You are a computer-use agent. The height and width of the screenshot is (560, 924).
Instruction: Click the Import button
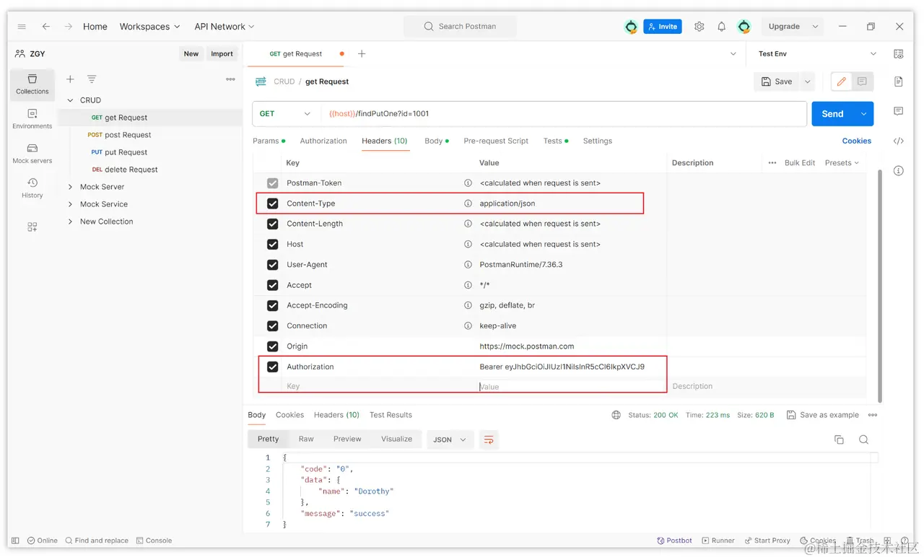(x=222, y=53)
